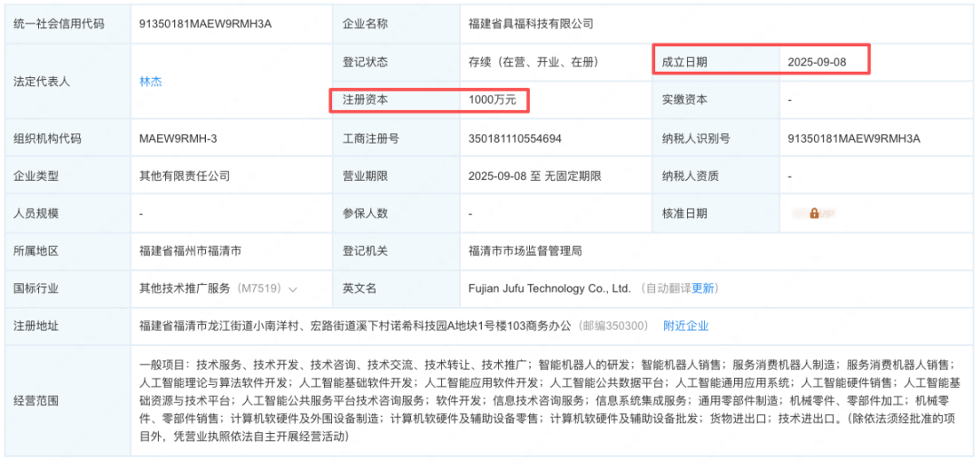Click the 人员规模 label
The height and width of the screenshot is (464, 980).
point(35,214)
